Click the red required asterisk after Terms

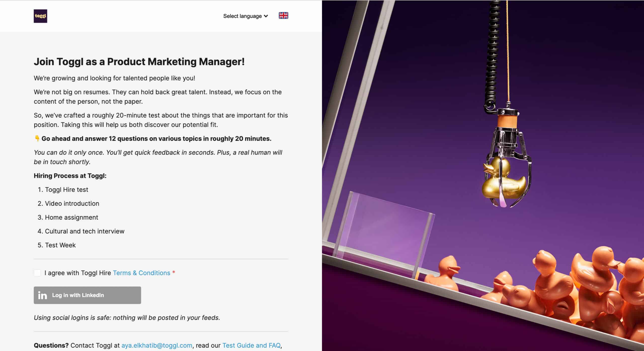(174, 273)
